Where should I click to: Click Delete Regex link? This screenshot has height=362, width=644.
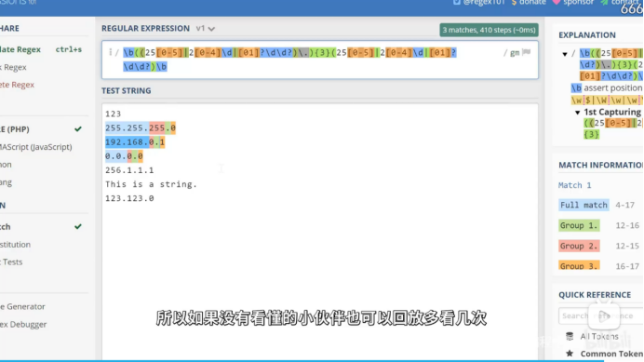pos(18,85)
